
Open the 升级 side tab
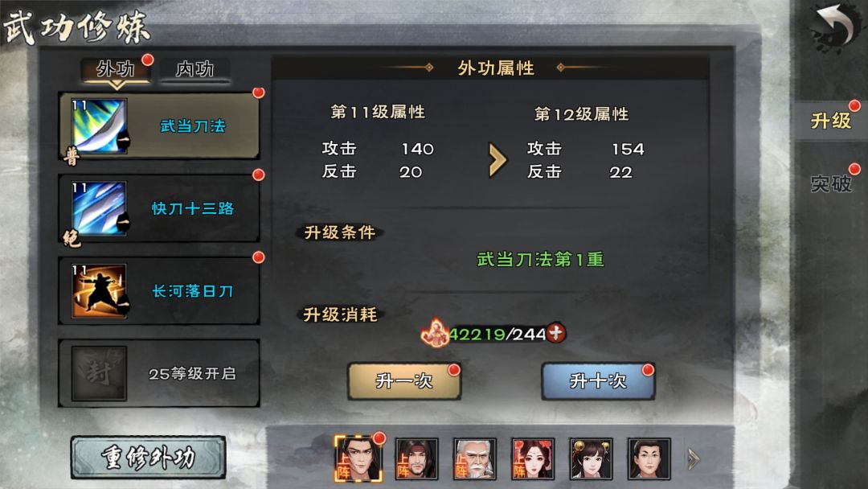click(830, 121)
